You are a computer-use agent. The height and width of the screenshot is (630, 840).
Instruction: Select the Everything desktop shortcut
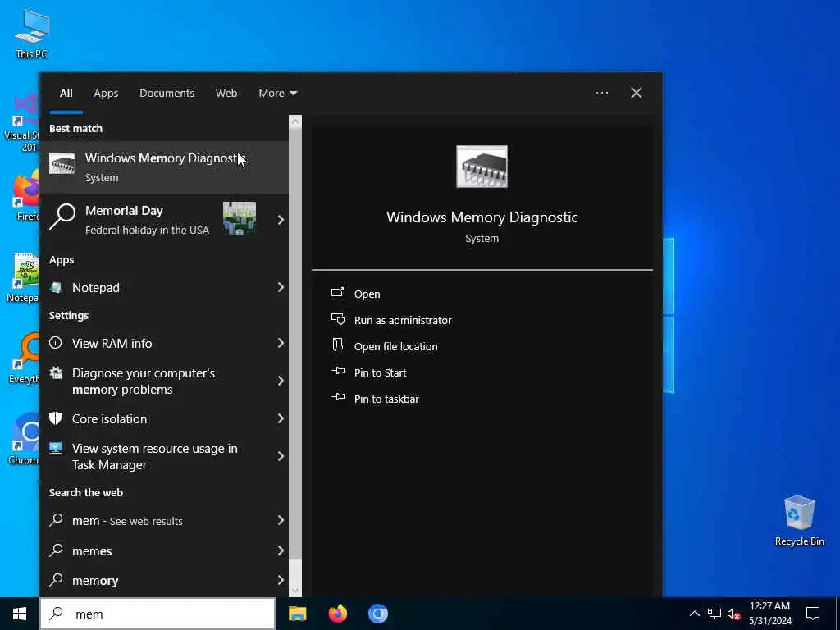(25, 358)
